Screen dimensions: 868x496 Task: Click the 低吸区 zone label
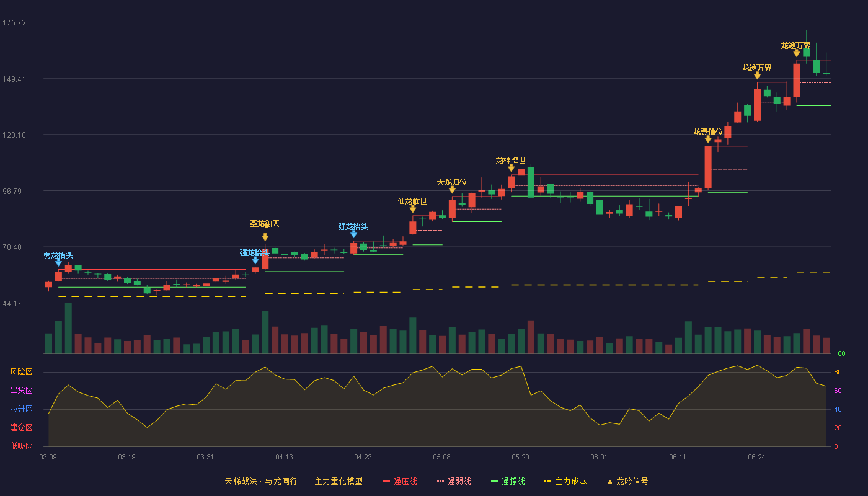point(21,446)
